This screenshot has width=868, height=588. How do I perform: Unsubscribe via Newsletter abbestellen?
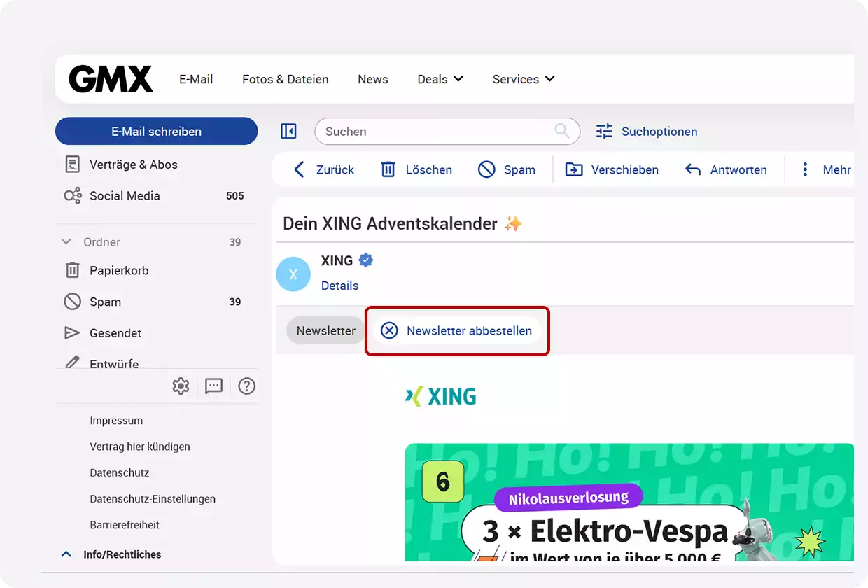pos(457,330)
